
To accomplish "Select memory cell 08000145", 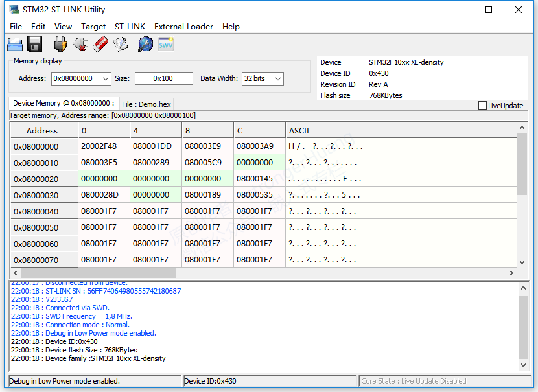I will point(259,179).
